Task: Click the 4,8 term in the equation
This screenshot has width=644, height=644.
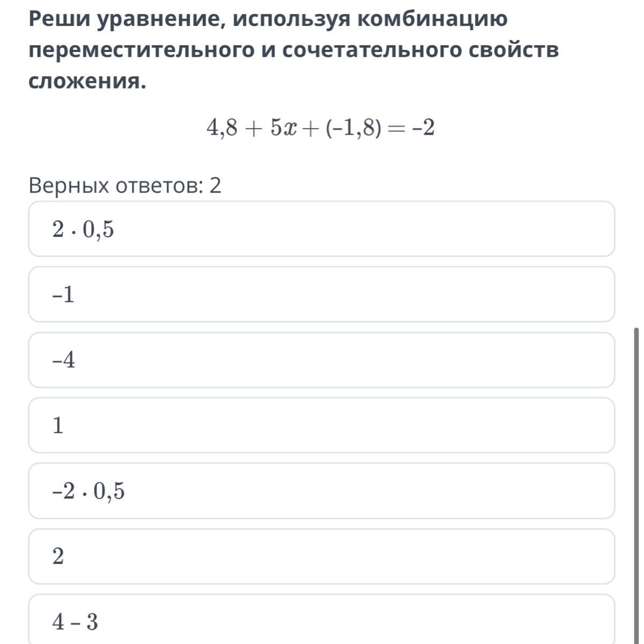Action: [222, 128]
